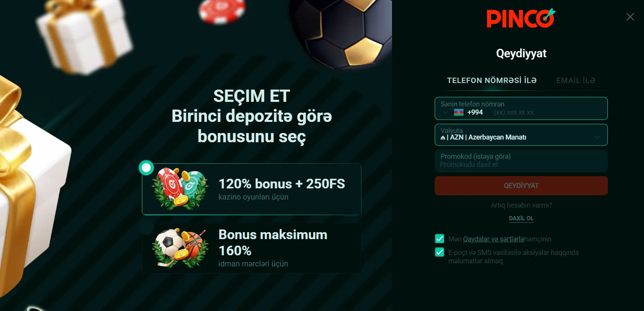Uncheck the terms and conditions checkbox
This screenshot has width=644, height=311.
pyautogui.click(x=439, y=239)
